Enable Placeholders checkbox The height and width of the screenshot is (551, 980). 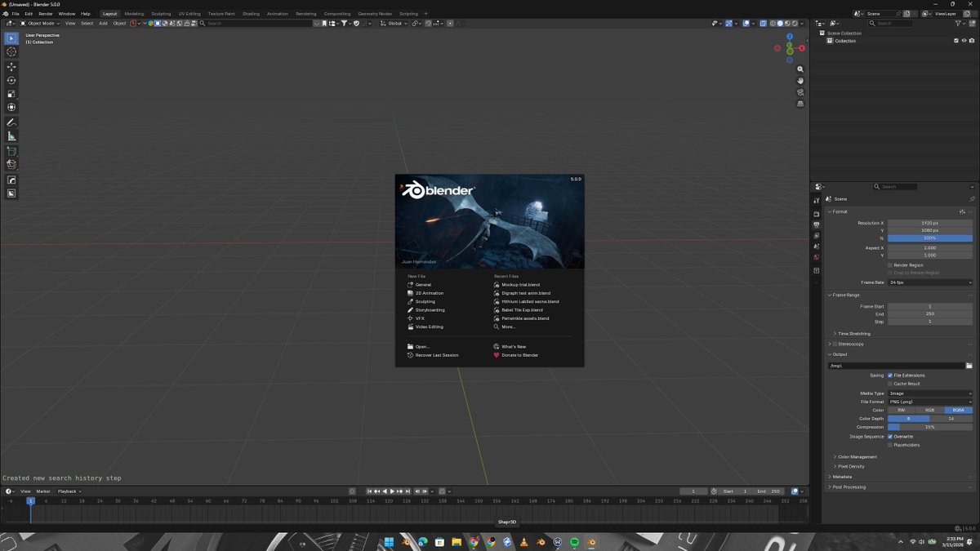pyautogui.click(x=890, y=445)
